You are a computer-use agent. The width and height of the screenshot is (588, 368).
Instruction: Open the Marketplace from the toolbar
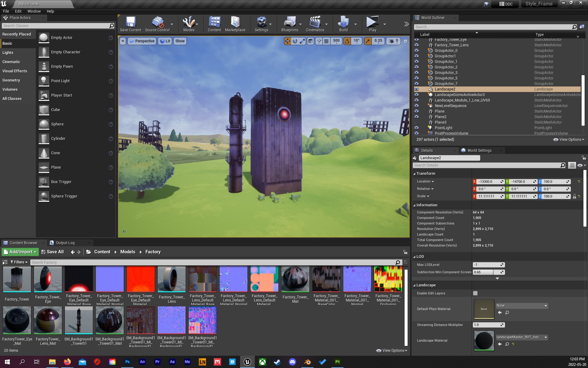click(235, 24)
